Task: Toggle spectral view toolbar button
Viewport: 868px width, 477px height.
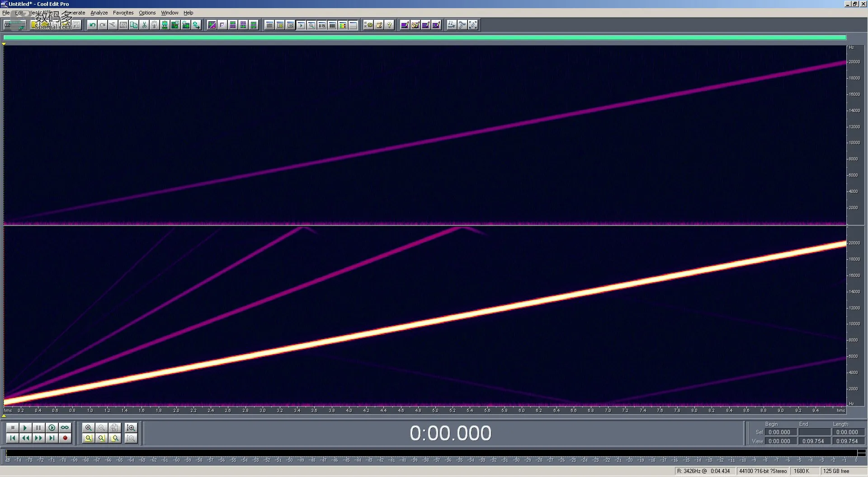Action: coord(212,25)
